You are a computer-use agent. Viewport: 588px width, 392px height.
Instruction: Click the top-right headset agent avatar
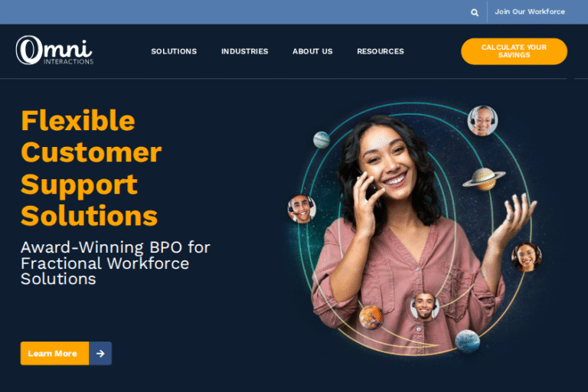(x=482, y=120)
